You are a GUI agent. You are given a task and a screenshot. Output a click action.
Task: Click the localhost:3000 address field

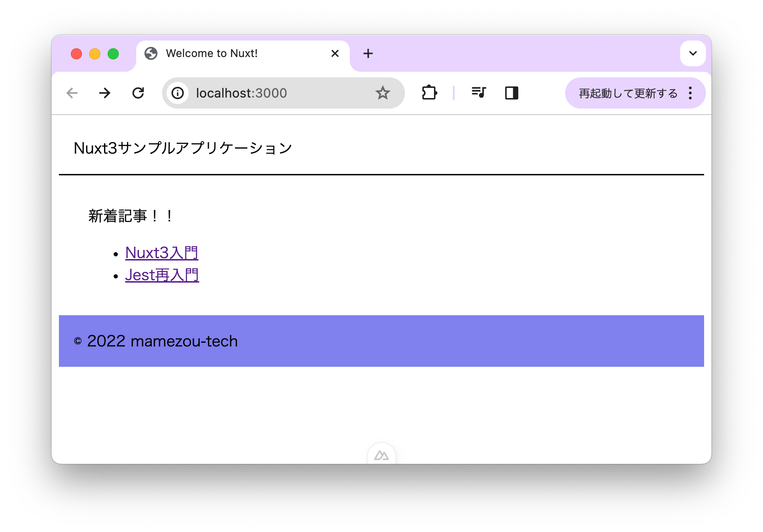coord(276,93)
